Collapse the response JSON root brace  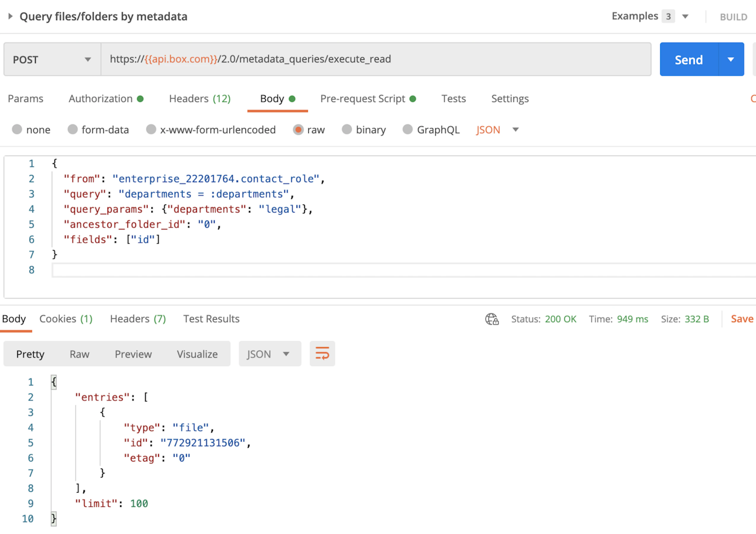(x=54, y=382)
